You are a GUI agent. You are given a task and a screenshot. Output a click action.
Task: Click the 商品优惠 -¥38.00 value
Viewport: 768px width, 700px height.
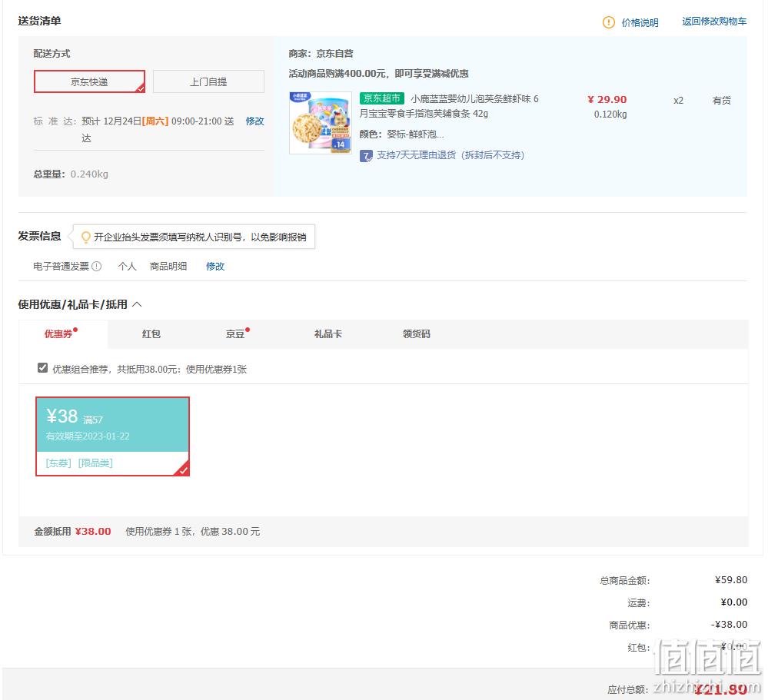coord(730,625)
